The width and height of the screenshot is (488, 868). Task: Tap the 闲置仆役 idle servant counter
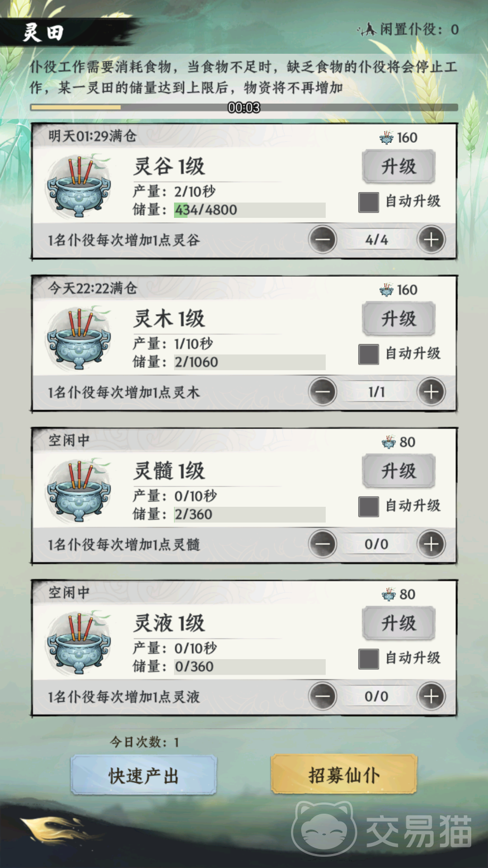(409, 29)
